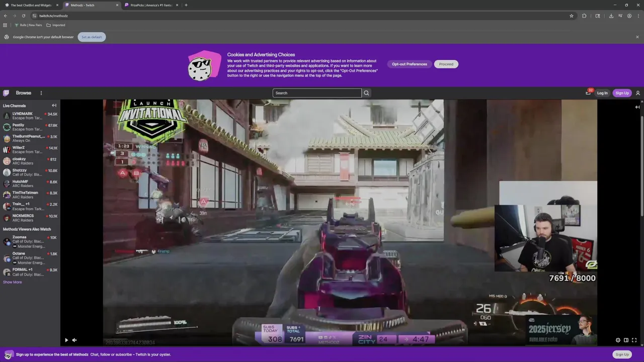Open the Shotzzy live channel
The width and height of the screenshot is (644, 362).
pyautogui.click(x=30, y=172)
